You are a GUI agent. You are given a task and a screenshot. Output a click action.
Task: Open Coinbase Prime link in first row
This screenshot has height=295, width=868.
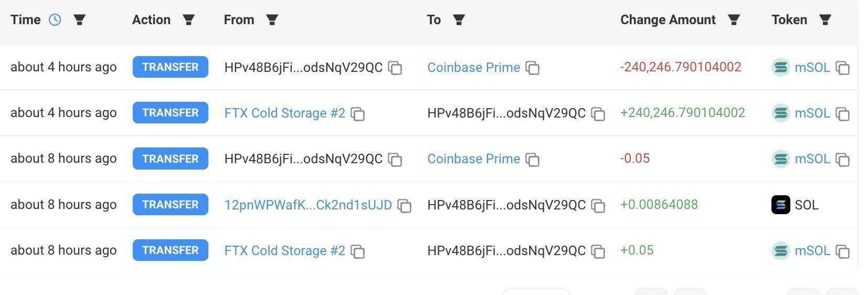pos(473,68)
